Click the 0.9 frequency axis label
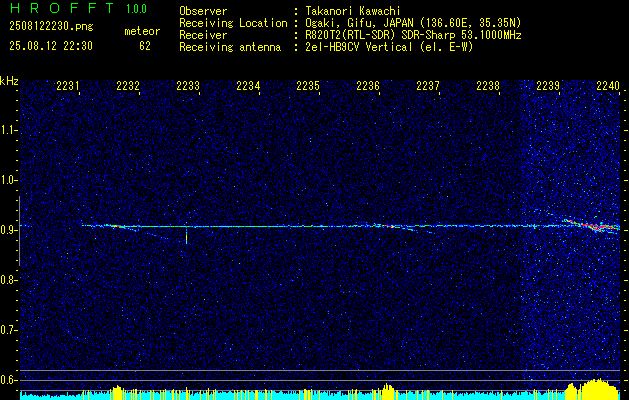This screenshot has height=400, width=629. pyautogui.click(x=8, y=230)
